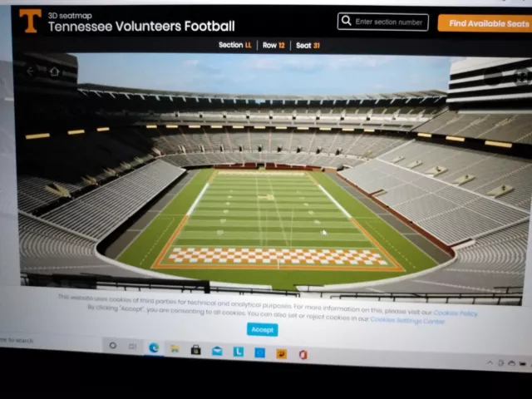Open the Cookies Settings Center link
532x399 pixels.
[407, 320]
